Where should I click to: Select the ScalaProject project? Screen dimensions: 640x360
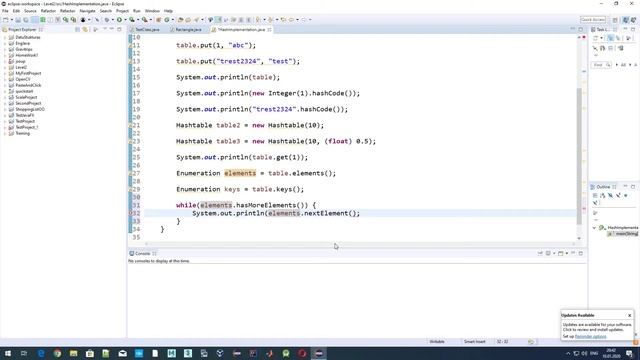point(26,98)
